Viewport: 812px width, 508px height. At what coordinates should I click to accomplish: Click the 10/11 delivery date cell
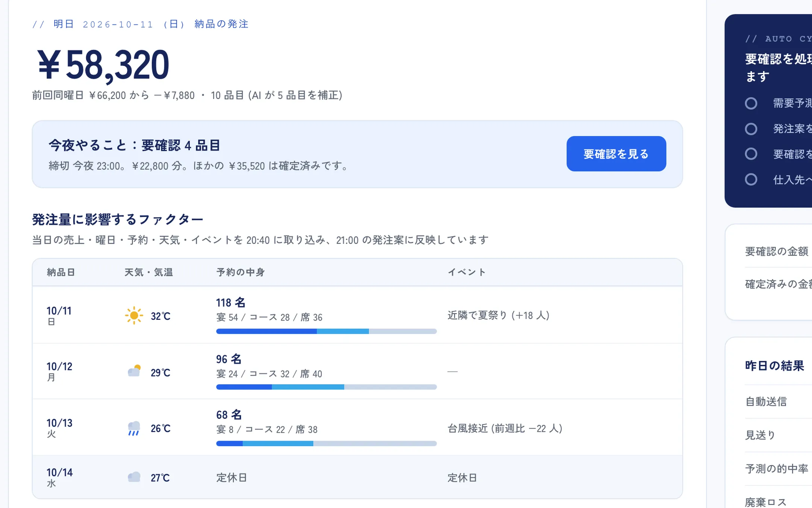[59, 315]
